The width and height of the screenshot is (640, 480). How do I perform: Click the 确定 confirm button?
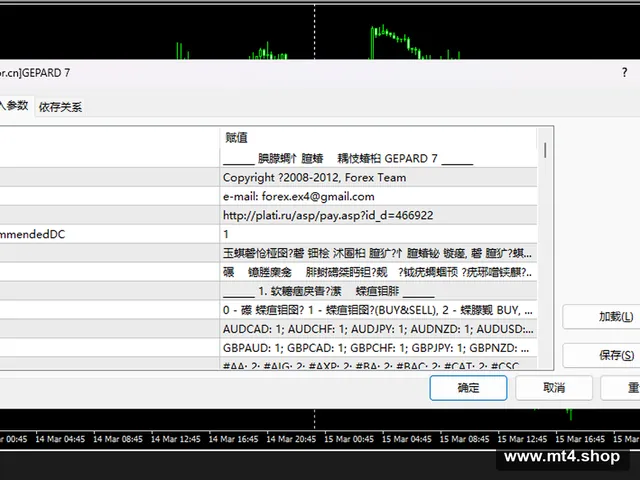(x=468, y=388)
